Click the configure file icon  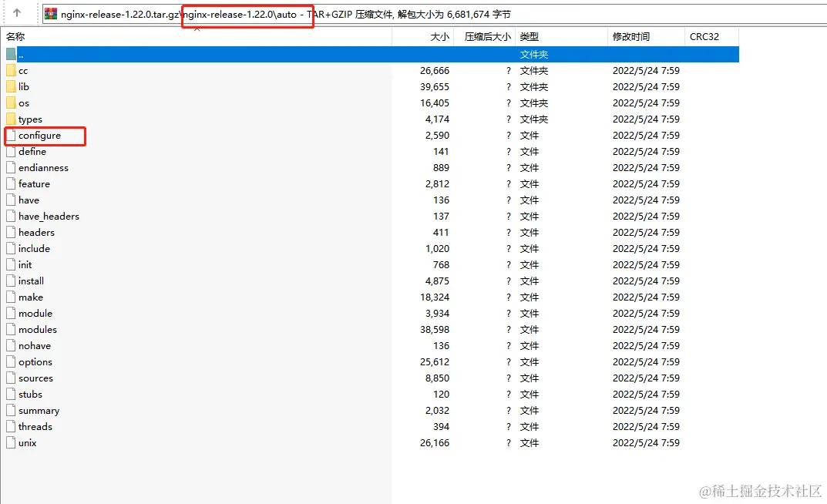11,136
